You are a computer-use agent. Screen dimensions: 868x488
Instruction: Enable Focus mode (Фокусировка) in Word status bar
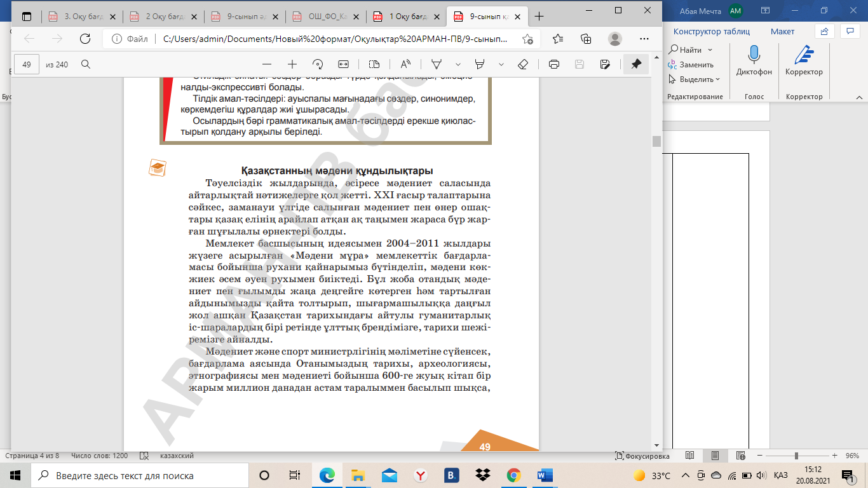click(x=642, y=456)
